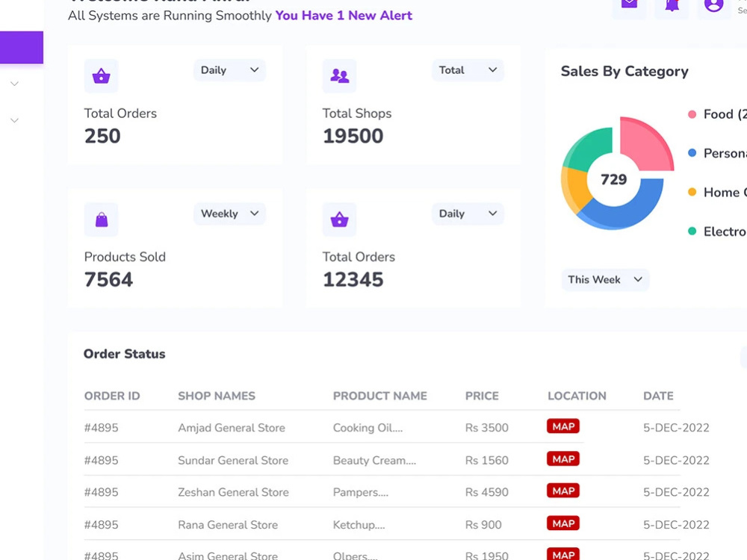Open the This Week dropdown under the chart
The width and height of the screenshot is (747, 560).
pyautogui.click(x=605, y=279)
